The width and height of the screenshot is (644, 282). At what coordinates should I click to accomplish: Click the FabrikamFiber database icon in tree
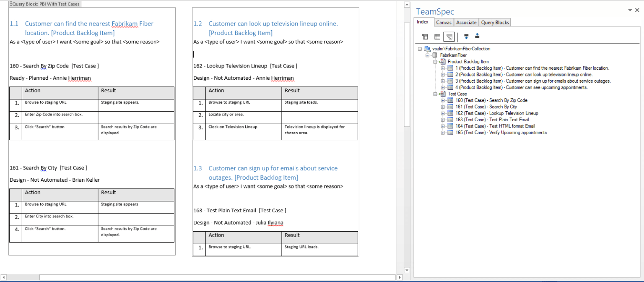(x=434, y=55)
